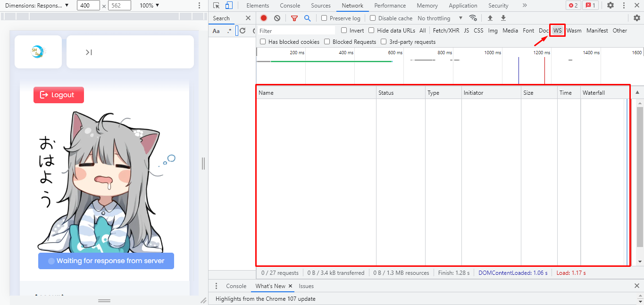
Task: Click the record network log button
Action: pos(264,18)
